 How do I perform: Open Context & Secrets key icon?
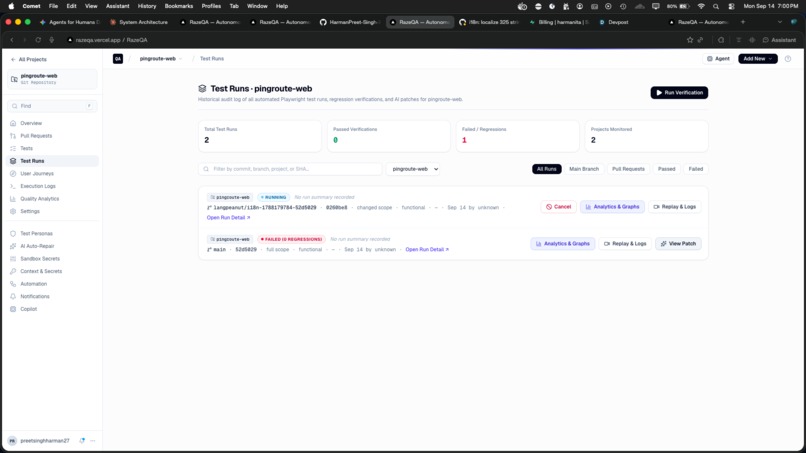click(x=13, y=271)
